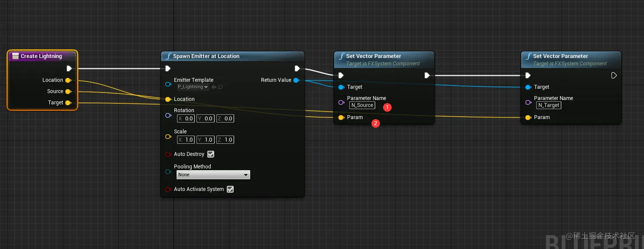The height and width of the screenshot is (249, 644).
Task: Click the N_Target parameter name field
Action: (x=549, y=105)
